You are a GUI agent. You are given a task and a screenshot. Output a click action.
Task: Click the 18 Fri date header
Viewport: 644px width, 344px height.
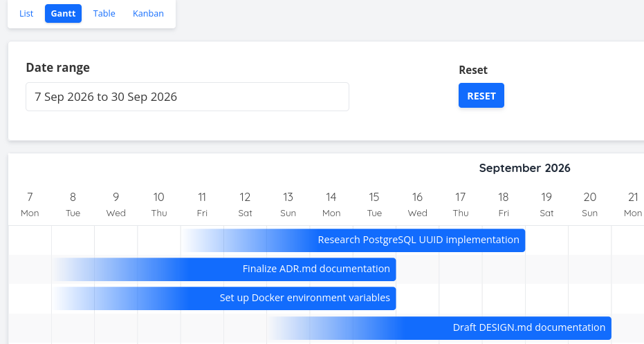tap(504, 204)
